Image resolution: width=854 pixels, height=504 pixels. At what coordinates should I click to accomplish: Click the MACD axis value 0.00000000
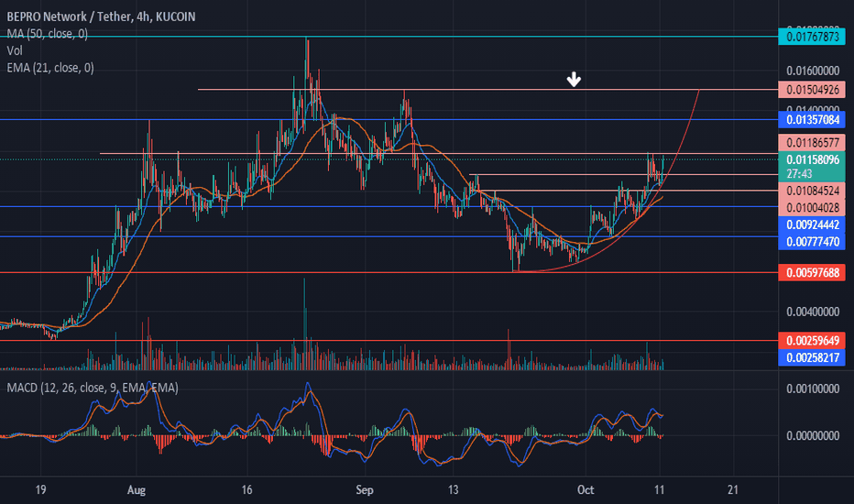813,436
